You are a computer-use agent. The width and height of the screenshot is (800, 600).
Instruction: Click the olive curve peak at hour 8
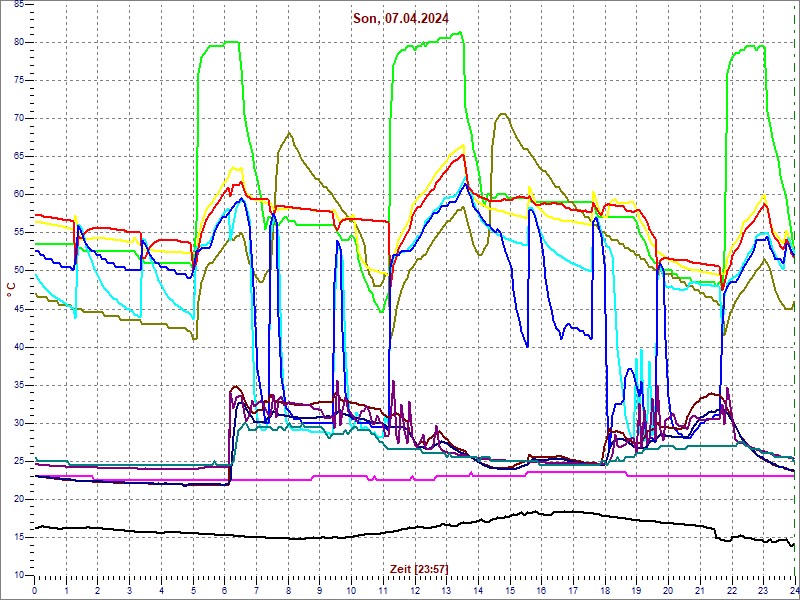tap(288, 133)
